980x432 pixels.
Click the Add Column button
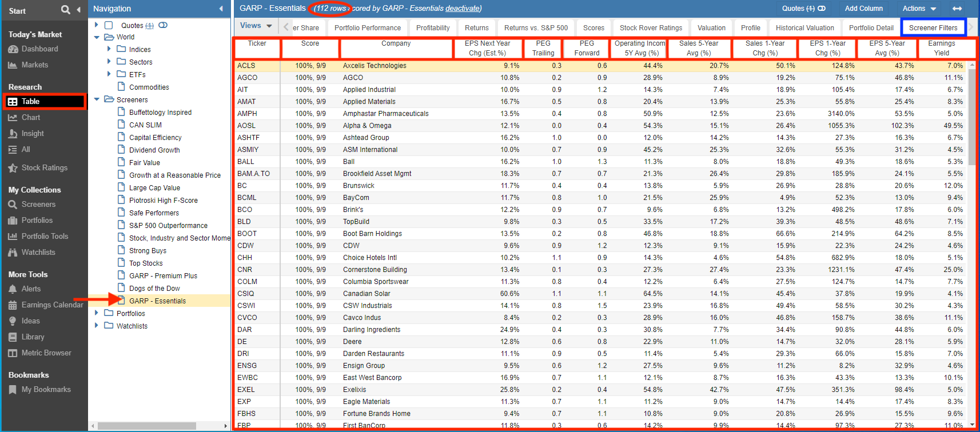point(864,9)
